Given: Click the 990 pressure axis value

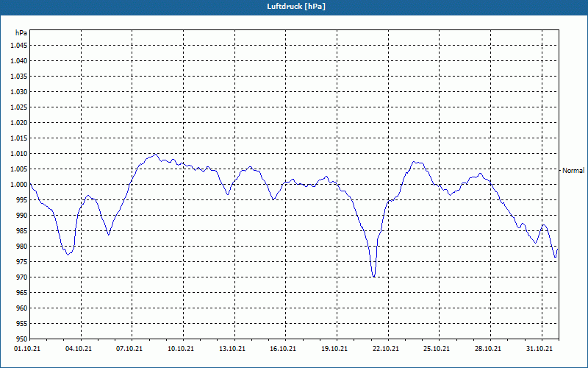Looking at the screenshot, I should pos(23,216).
